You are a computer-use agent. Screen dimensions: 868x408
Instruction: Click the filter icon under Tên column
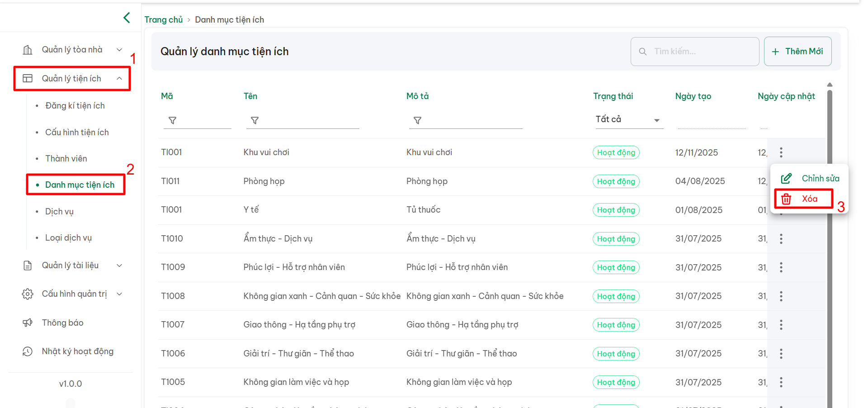255,120
